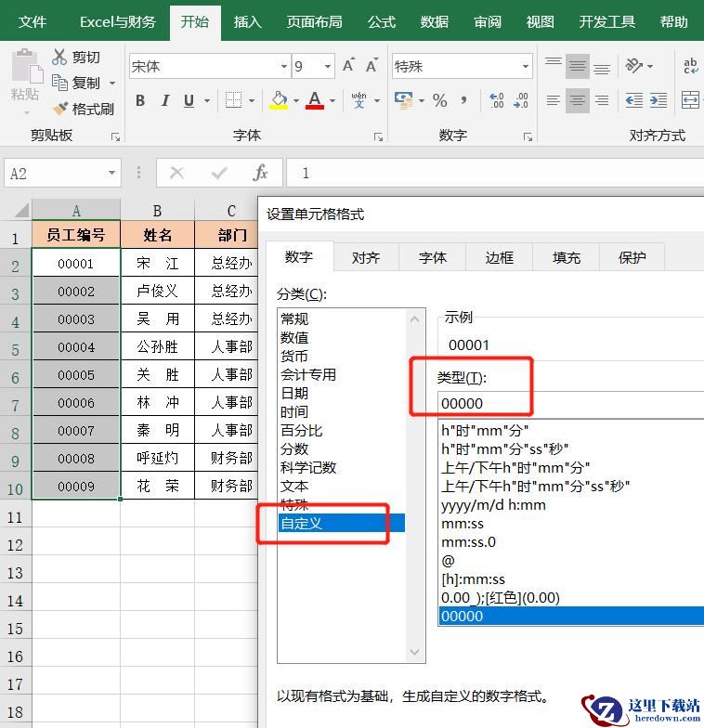The image size is (704, 728).
Task: Select category 文本 in format list
Action: 294,487
